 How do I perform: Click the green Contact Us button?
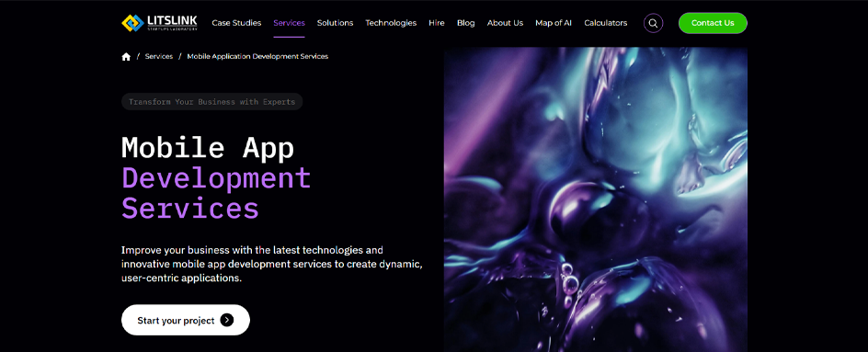coord(713,23)
